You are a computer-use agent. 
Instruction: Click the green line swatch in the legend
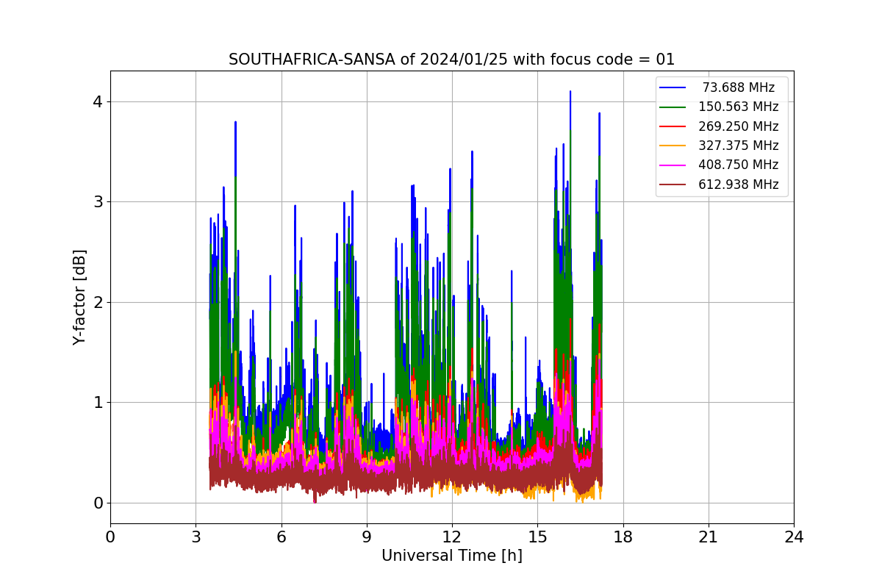pyautogui.click(x=673, y=107)
